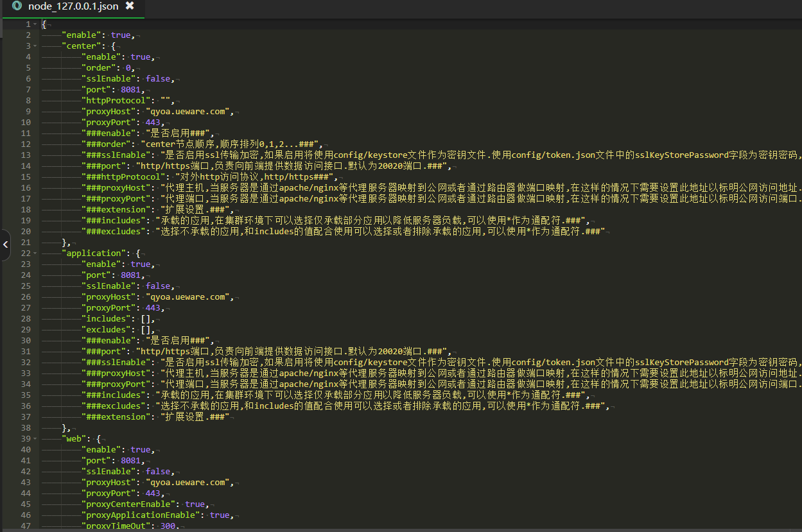Image resolution: width=802 pixels, height=532 pixels.
Task: Switch to the node_127.0.0.1.json tab
Action: (x=73, y=6)
